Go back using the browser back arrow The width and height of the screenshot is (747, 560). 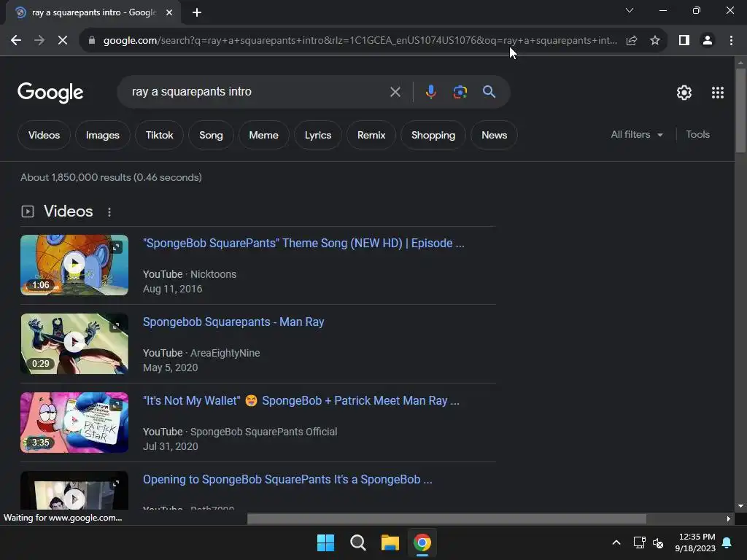pos(16,41)
